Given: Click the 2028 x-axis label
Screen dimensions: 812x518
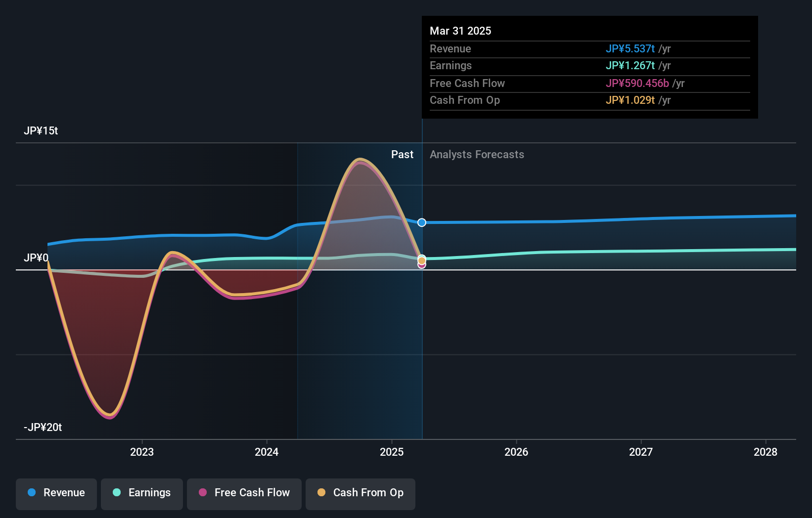Looking at the screenshot, I should [x=766, y=452].
